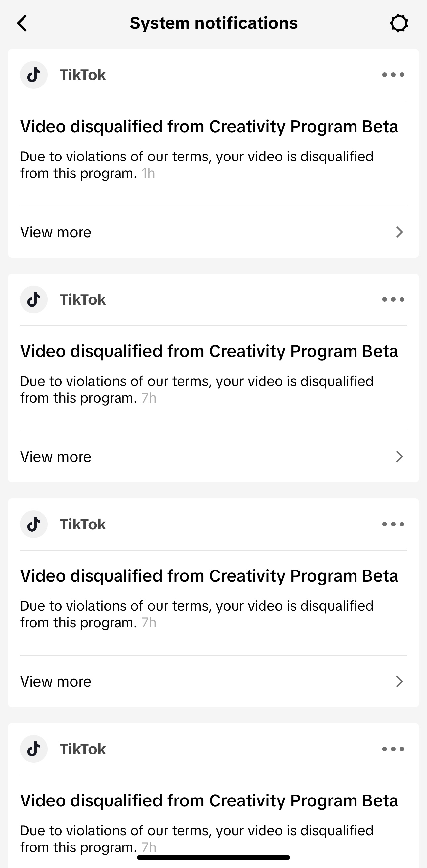Tap View more text in third card
Screen dimensions: 427x868
[56, 682]
